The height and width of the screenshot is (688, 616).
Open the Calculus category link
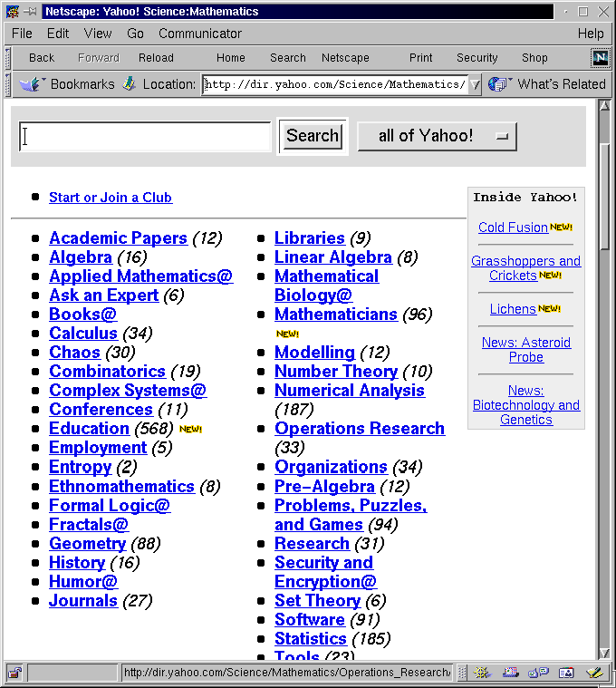coord(83,333)
